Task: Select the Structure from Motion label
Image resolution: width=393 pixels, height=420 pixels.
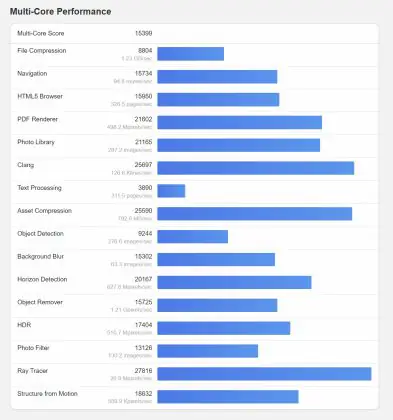Action: coord(47,394)
